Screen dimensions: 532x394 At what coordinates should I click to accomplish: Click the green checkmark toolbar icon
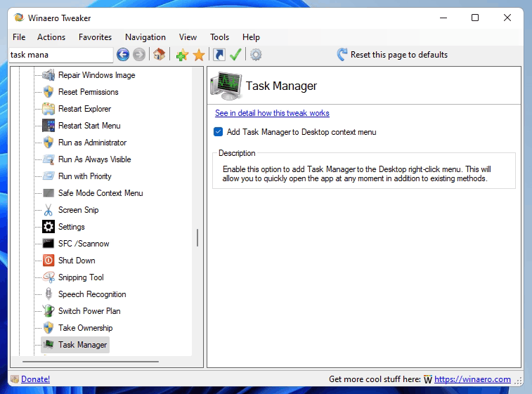click(x=235, y=55)
